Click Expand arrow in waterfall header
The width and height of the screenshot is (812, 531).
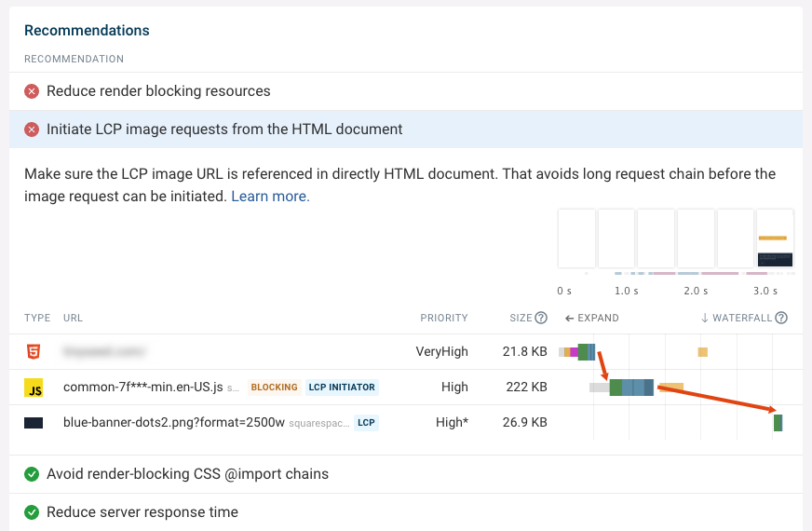point(592,318)
